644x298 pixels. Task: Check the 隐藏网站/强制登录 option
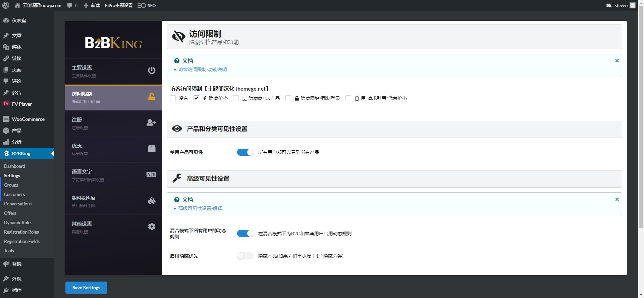click(x=288, y=98)
